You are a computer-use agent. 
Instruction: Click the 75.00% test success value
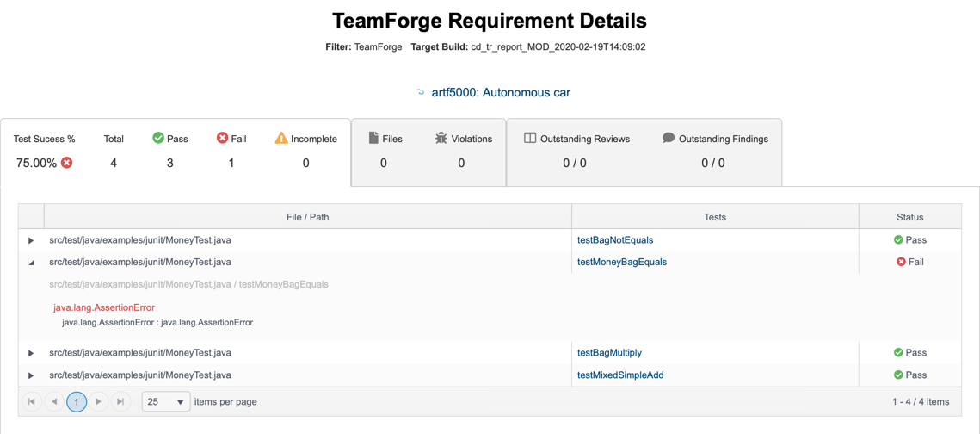click(x=37, y=164)
